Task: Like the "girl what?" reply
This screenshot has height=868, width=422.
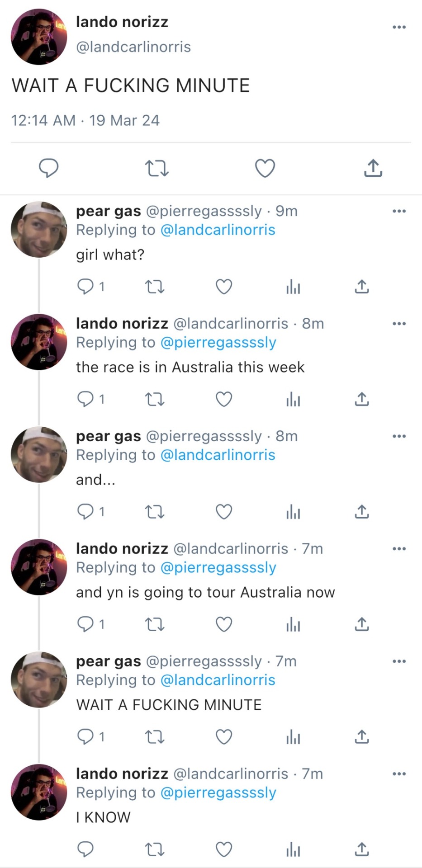Action: click(223, 287)
